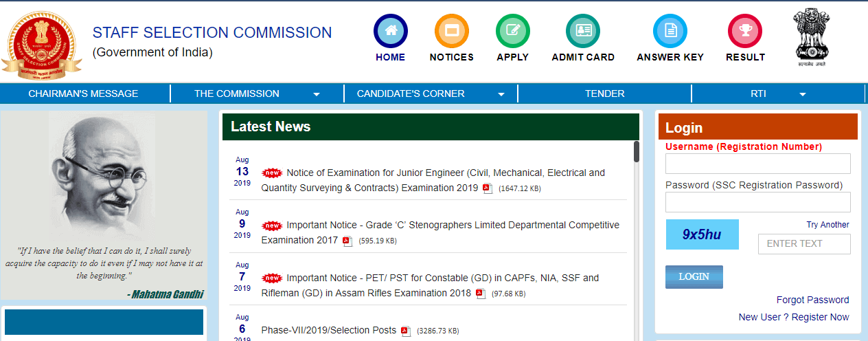The image size is (868, 341).
Task: Click Try Another captcha link
Action: tap(827, 225)
